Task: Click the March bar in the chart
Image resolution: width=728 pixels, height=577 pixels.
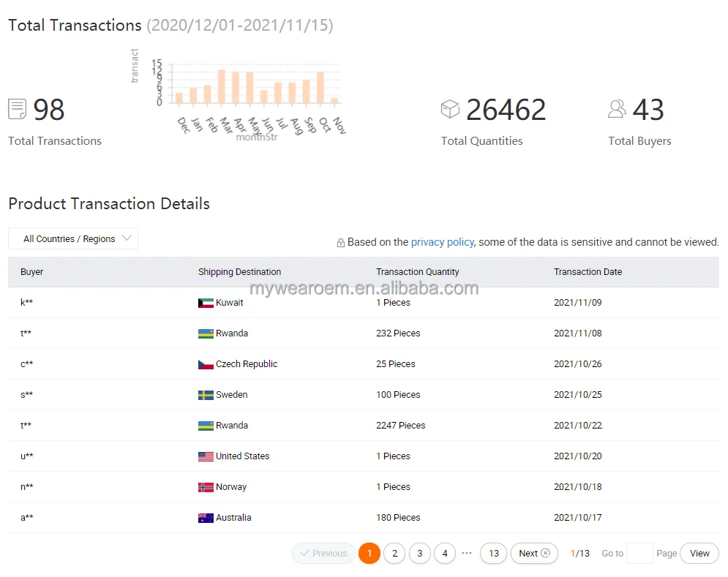Action: click(x=221, y=86)
